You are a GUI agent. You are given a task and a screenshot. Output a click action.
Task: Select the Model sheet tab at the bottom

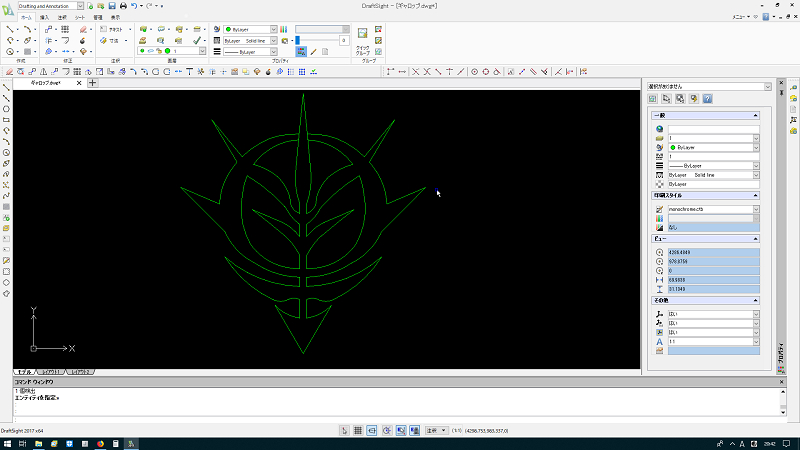tap(23, 372)
